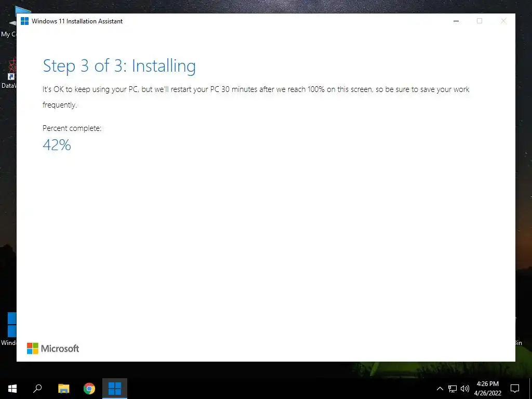Click the 'Step 3 of 3: Installing' heading
Viewport: 532px width, 399px height.
click(x=119, y=66)
